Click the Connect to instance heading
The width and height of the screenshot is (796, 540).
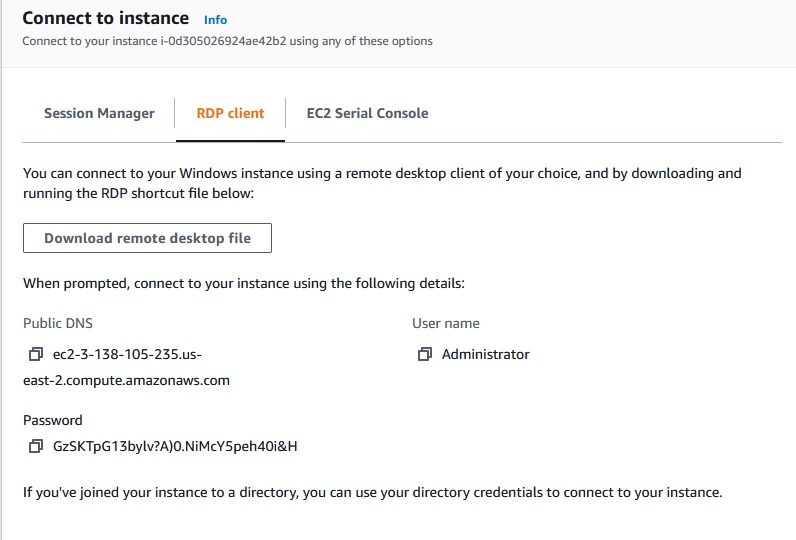(x=105, y=18)
